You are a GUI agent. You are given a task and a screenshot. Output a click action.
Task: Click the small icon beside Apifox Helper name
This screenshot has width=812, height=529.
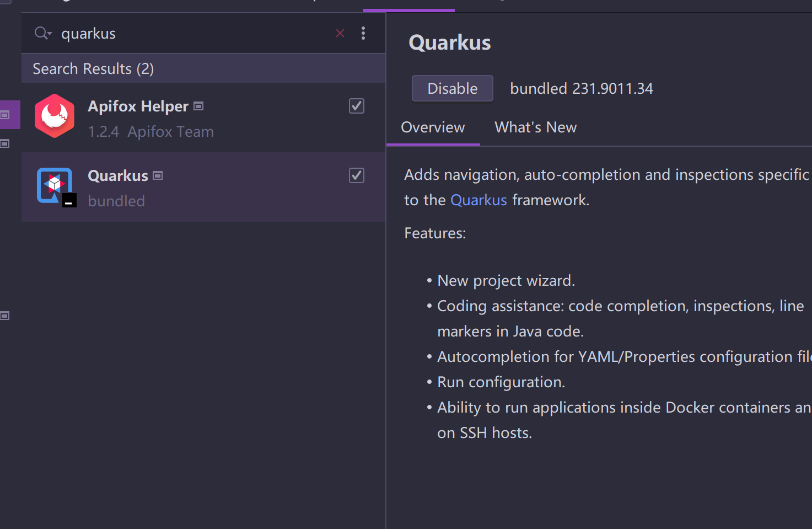pyautogui.click(x=199, y=106)
